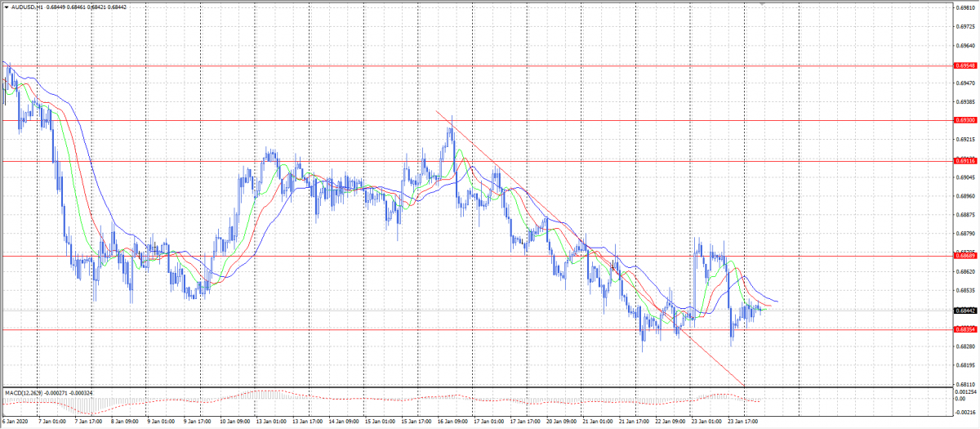
Task: Click the 0.69470 value on price axis
Action: tap(964, 83)
